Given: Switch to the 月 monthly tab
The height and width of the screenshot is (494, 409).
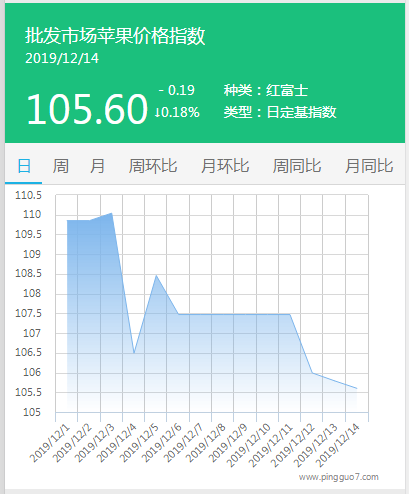Looking at the screenshot, I should [97, 166].
